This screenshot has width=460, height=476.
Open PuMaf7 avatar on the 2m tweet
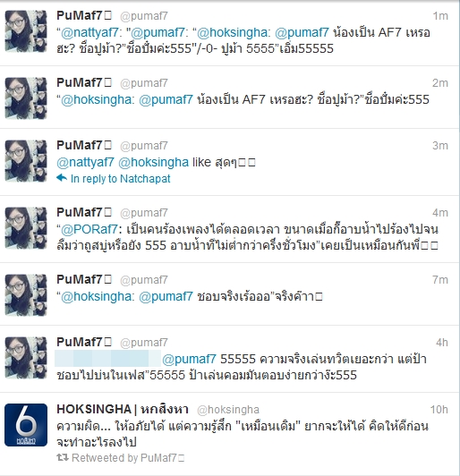click(x=26, y=98)
